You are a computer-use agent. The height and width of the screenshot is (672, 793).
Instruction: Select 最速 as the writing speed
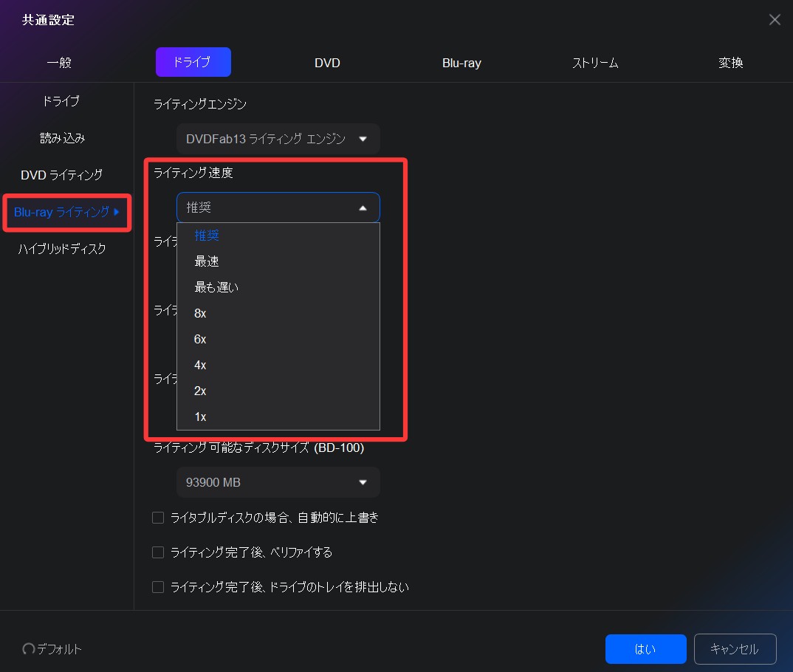click(207, 261)
